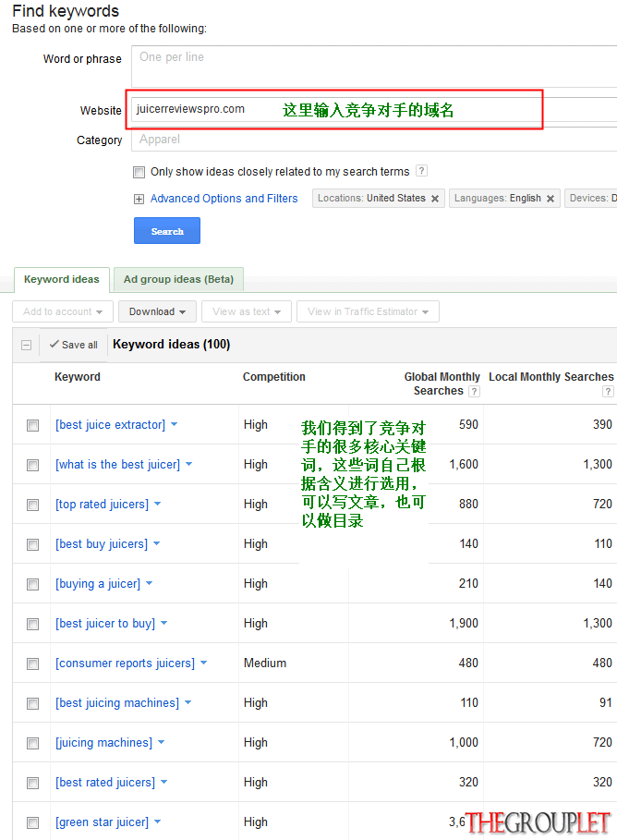Open the best rated juicers keyword link
Viewport: 617px width, 840px height.
click(x=105, y=782)
